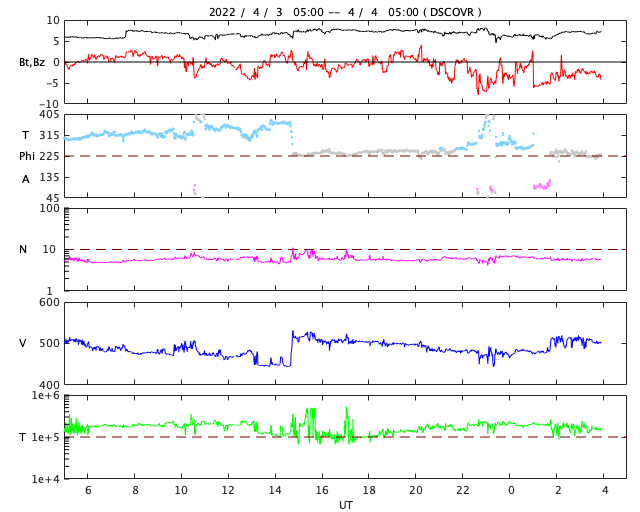The image size is (640, 512).
Task: Click the x-axis '16' hour label
Action: click(322, 490)
